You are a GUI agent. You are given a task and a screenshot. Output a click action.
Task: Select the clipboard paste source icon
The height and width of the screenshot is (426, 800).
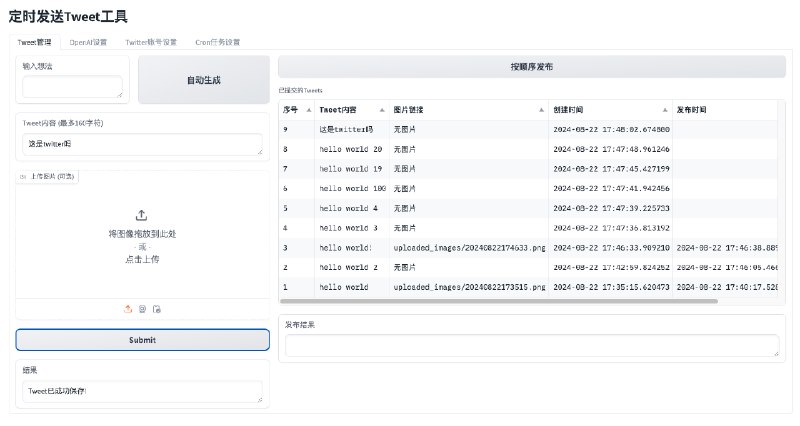[x=157, y=309]
